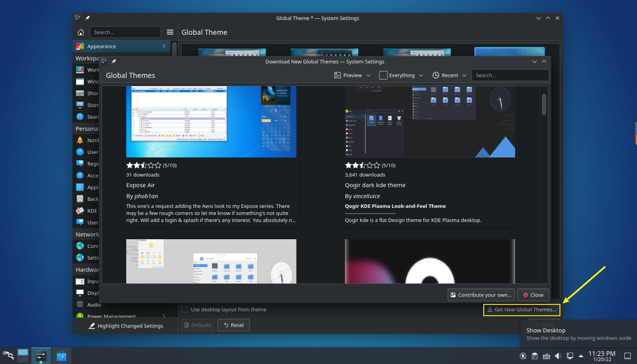
Task: Open Kali application launcher menu
Action: pyautogui.click(x=8, y=356)
